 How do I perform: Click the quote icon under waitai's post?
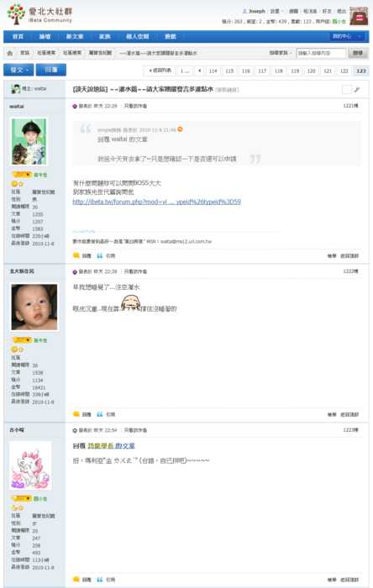[x=100, y=255]
